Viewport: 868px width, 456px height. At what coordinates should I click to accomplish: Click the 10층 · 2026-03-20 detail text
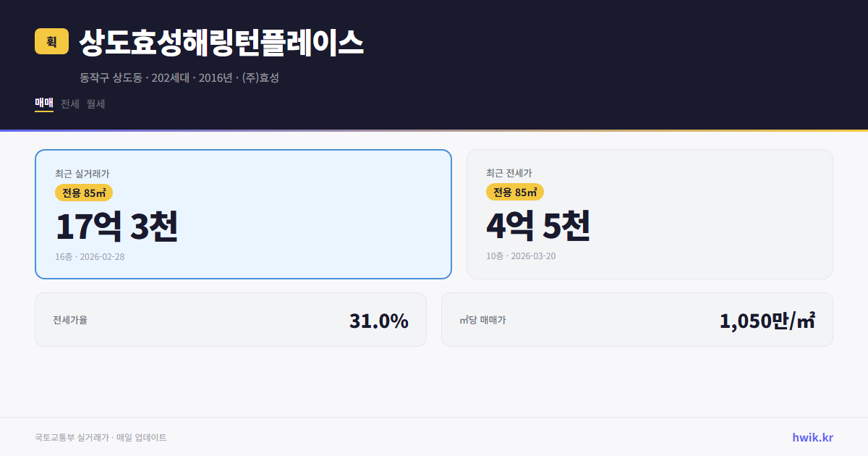point(521,256)
